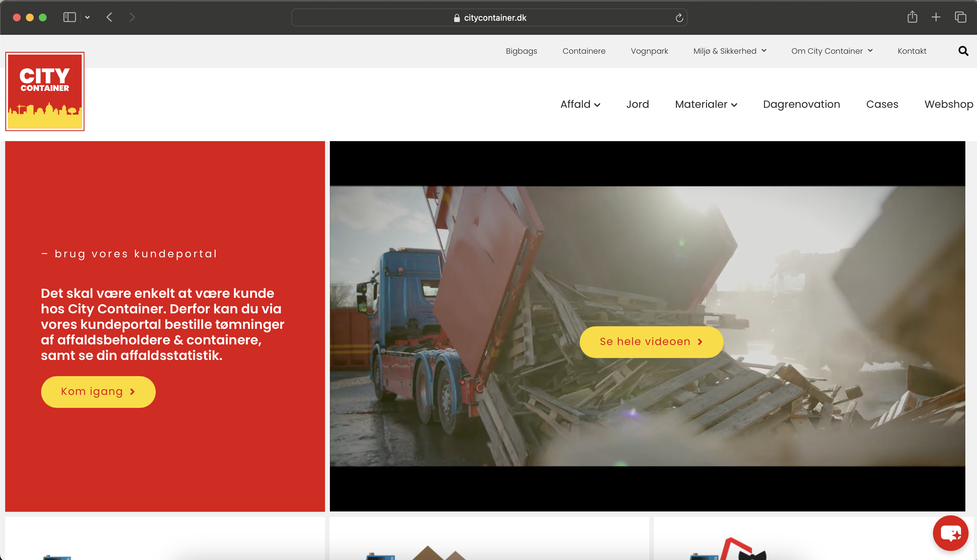Image resolution: width=977 pixels, height=560 pixels.
Task: Open the Kontakt page
Action: point(912,51)
